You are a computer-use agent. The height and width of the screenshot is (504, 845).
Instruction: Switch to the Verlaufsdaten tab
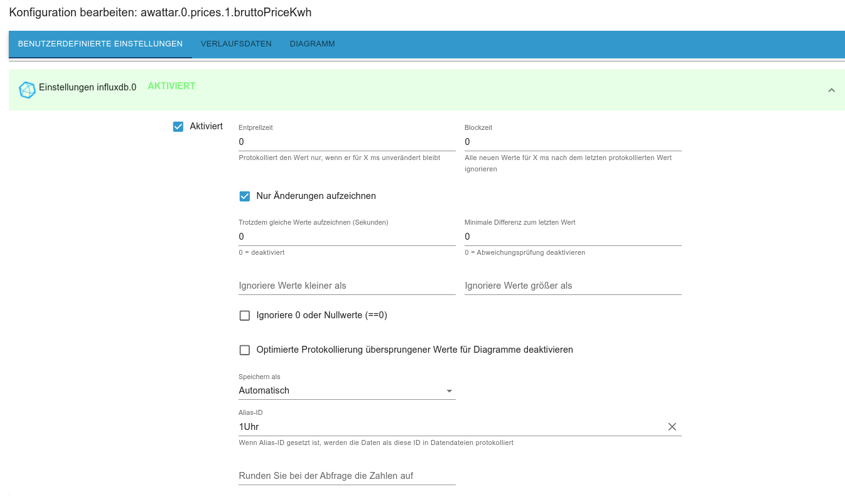coord(236,44)
